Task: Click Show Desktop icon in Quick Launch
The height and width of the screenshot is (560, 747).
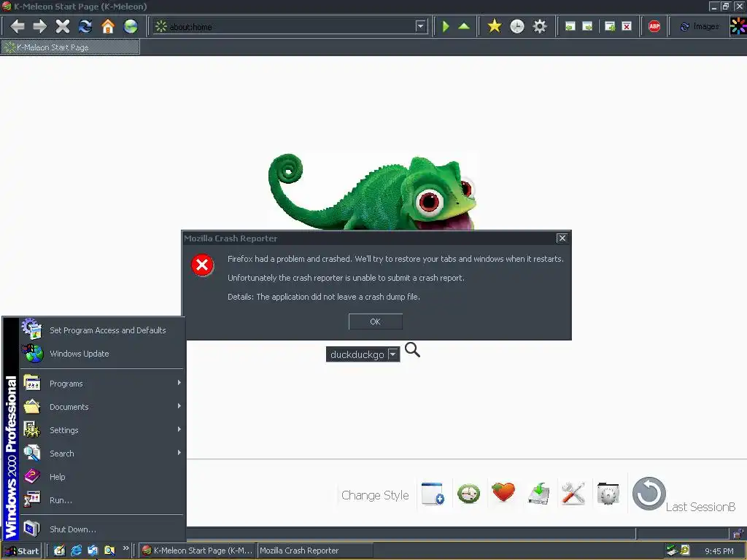Action: 59,551
